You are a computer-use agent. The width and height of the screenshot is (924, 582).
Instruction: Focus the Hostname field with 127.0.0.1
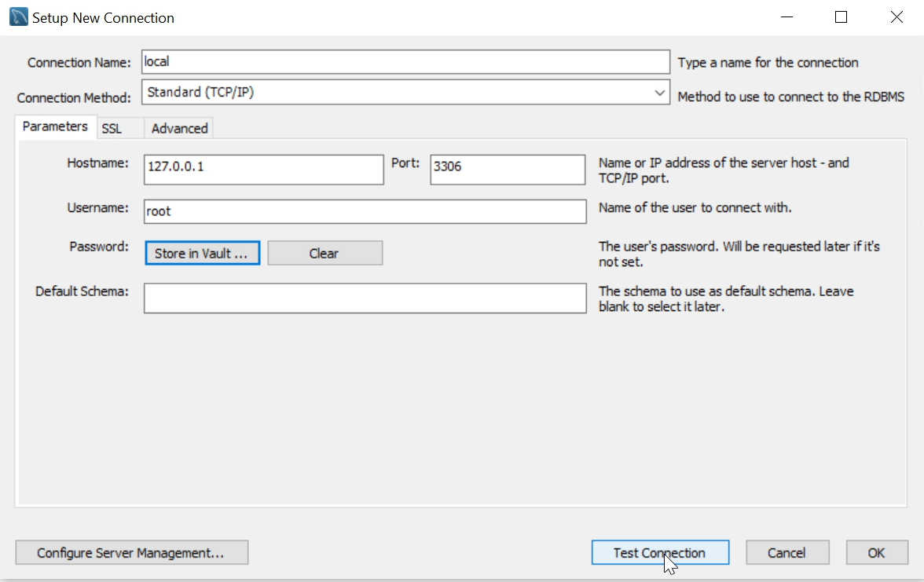(263, 170)
